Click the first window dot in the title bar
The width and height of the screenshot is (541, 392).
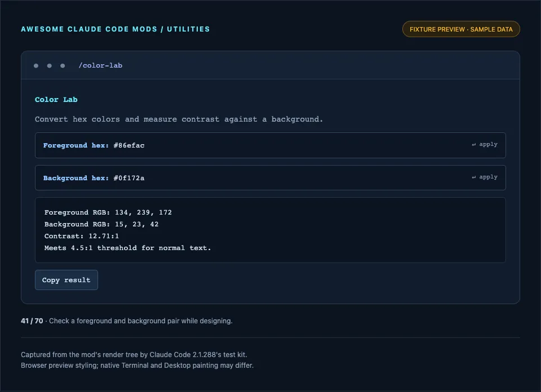pos(36,65)
